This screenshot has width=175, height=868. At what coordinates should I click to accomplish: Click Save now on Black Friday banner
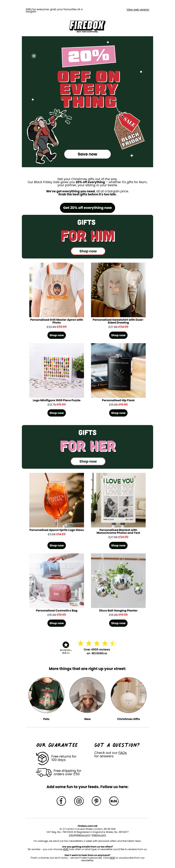click(87, 154)
